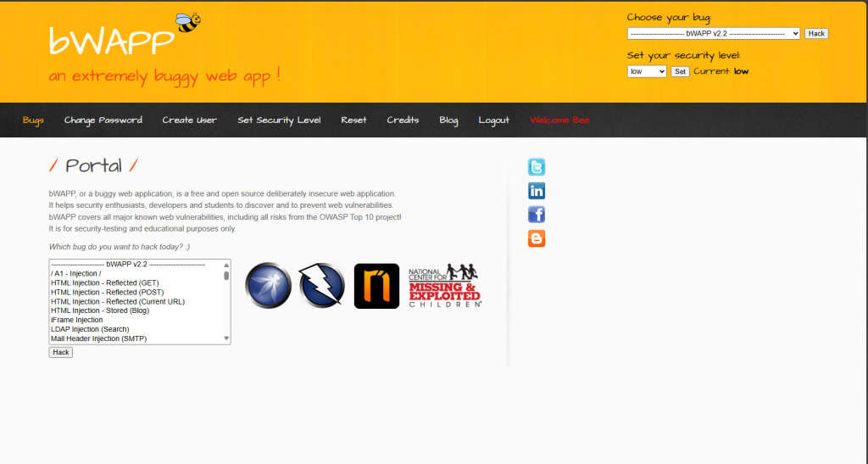Open the Create User menu item
The image size is (868, 464).
189,120
